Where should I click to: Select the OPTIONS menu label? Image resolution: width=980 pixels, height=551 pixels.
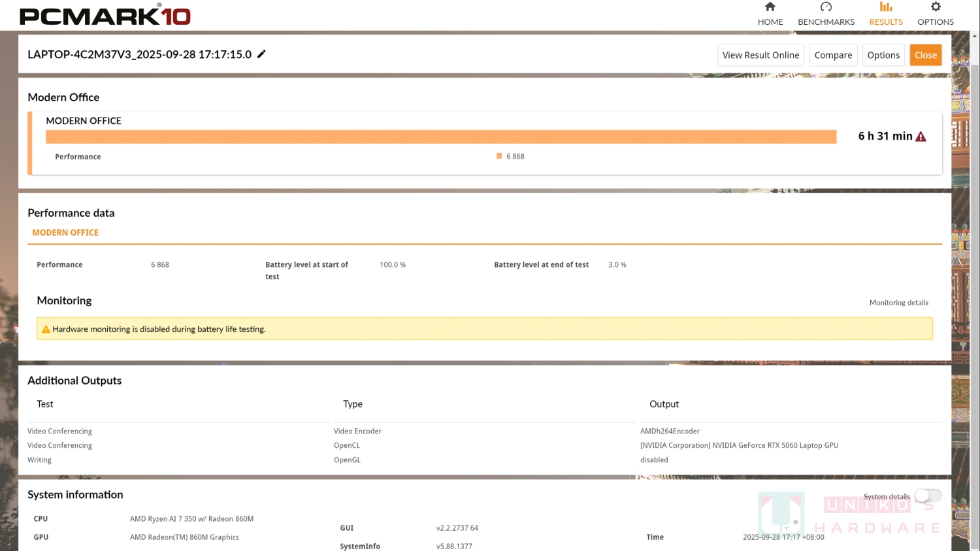tap(936, 22)
